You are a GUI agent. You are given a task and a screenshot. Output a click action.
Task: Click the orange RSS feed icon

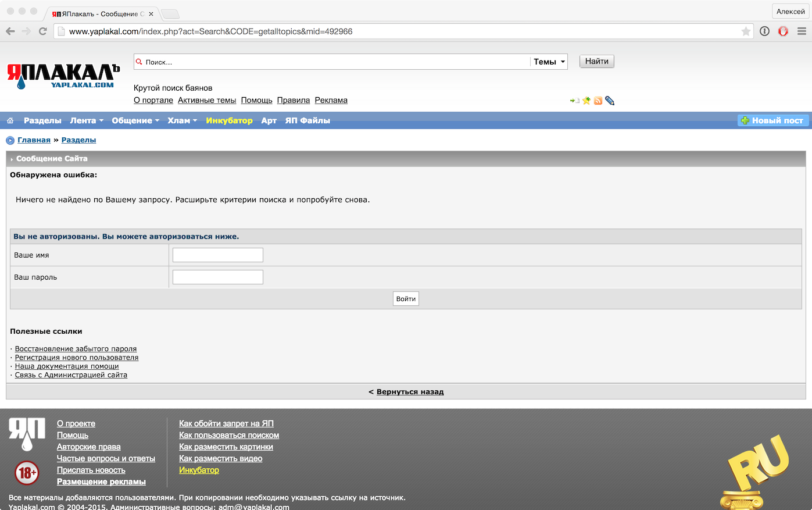point(598,101)
